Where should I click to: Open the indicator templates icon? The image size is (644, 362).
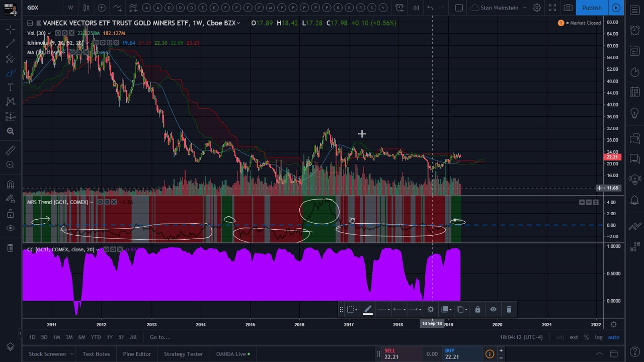[x=133, y=8]
